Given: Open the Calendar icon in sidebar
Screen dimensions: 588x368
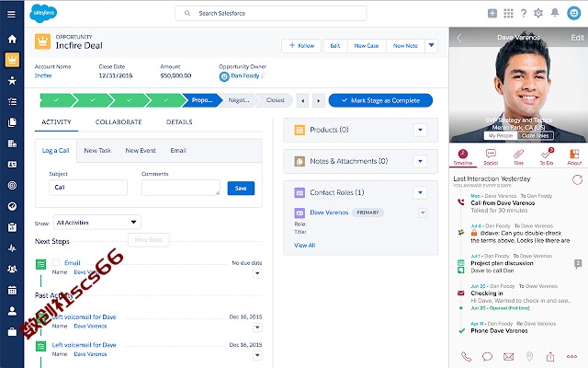Looking at the screenshot, I should pos(12,290).
